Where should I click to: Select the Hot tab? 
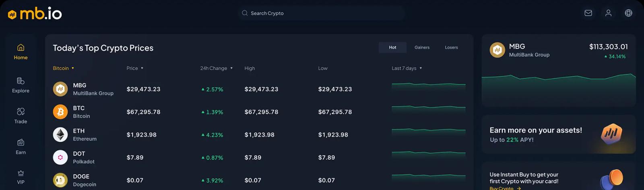tap(392, 47)
